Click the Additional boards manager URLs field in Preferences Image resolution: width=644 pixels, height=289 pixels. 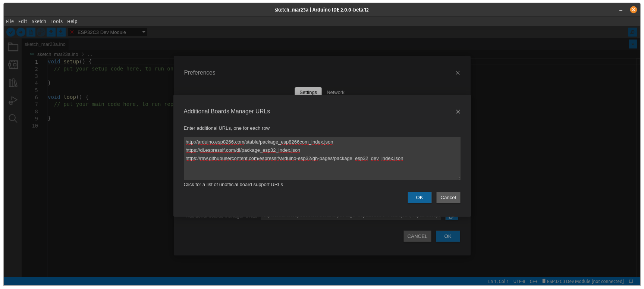351,218
